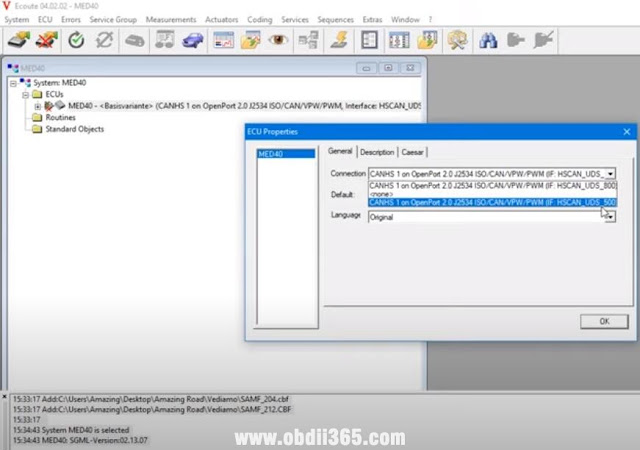The height and width of the screenshot is (450, 640).
Task: Open the Language dropdown arrow
Action: (x=610, y=217)
